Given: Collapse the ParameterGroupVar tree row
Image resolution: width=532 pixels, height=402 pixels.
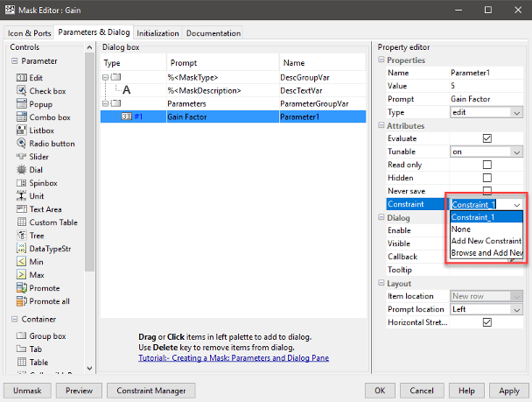Looking at the screenshot, I should tap(105, 103).
